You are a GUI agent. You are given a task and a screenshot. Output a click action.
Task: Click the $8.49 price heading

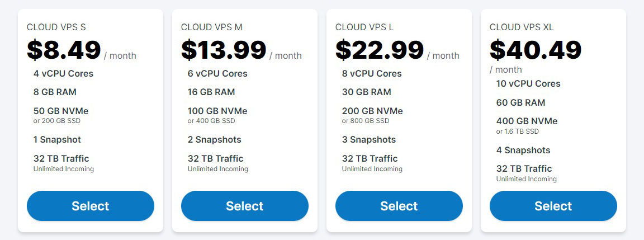point(64,50)
